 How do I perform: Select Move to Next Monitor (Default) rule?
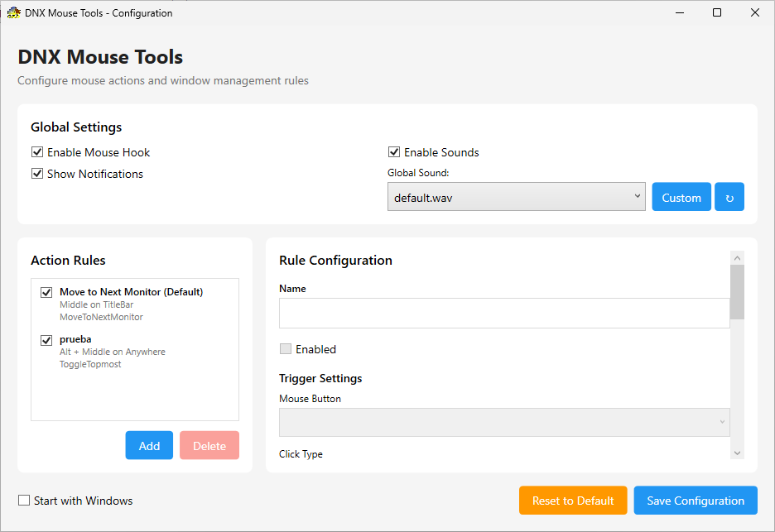(x=131, y=292)
